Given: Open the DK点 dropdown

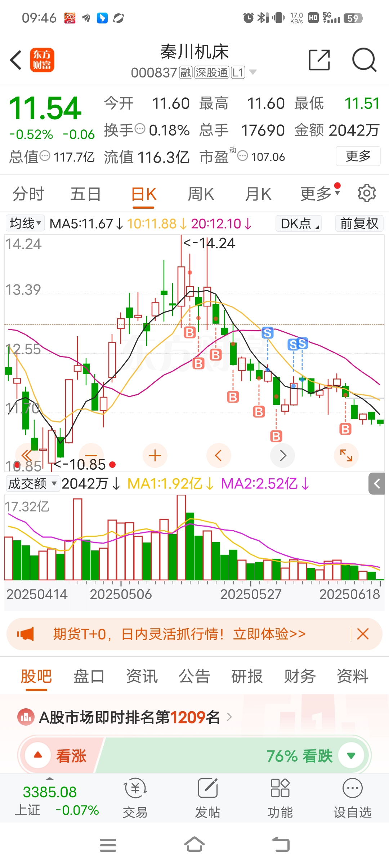Looking at the screenshot, I should (299, 223).
